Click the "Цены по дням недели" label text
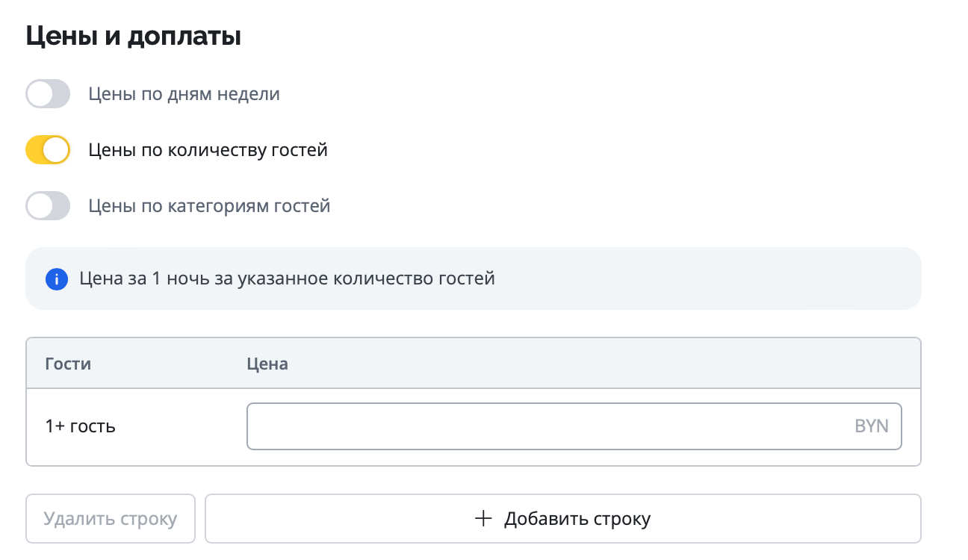This screenshot has width=968, height=560. click(x=184, y=95)
